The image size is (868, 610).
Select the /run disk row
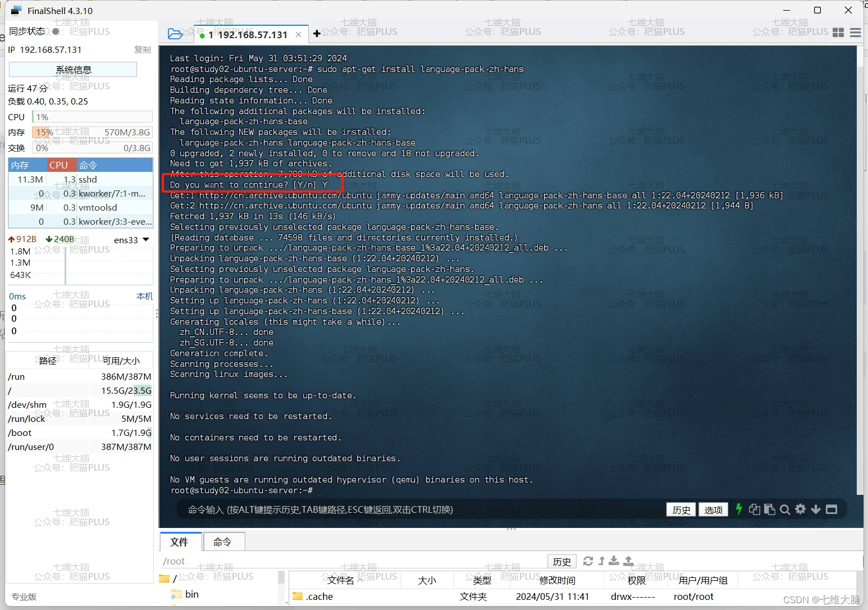80,376
